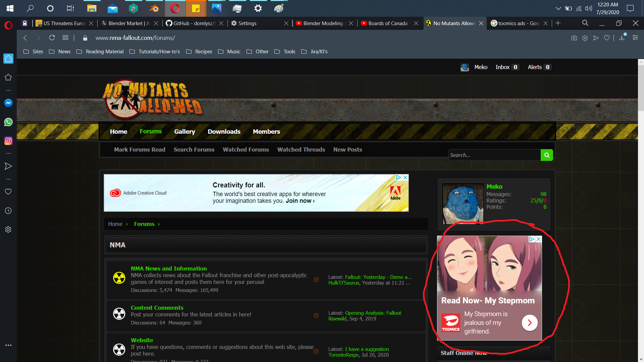644x362 pixels.
Task: Click RSS feed icon for Content Comments
Action: (316, 315)
